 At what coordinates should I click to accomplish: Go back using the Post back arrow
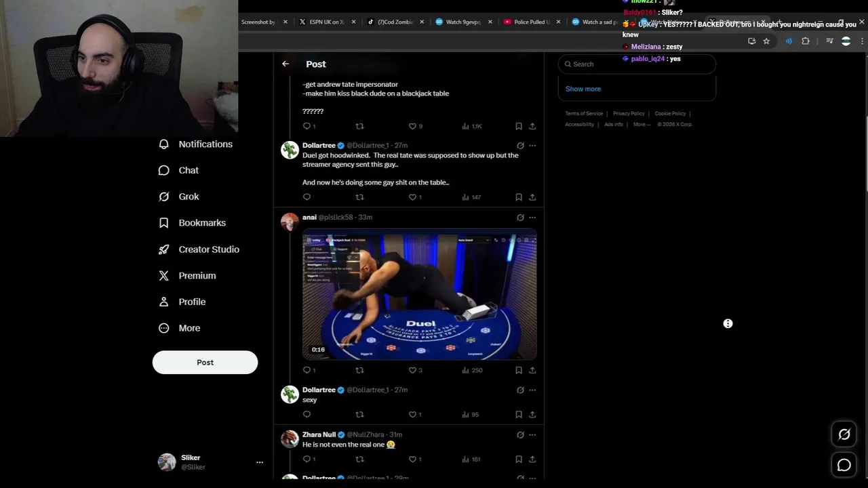click(x=285, y=64)
